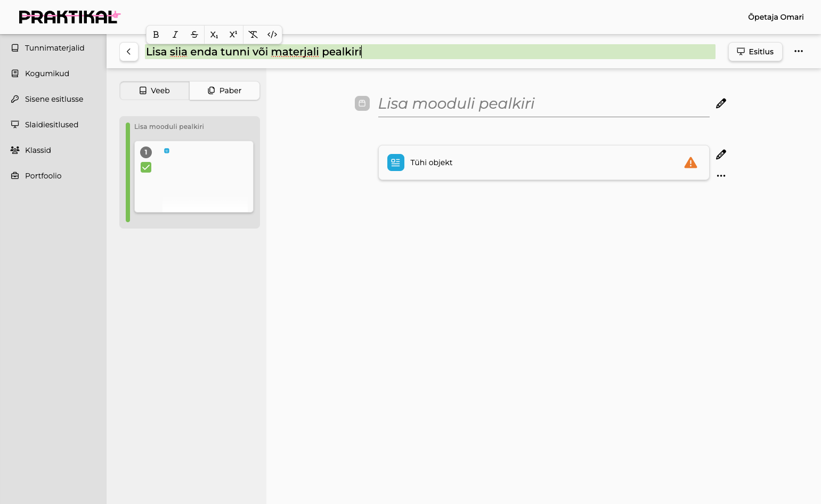
Task: Open Õpetaja Omari user menu
Action: (x=776, y=17)
